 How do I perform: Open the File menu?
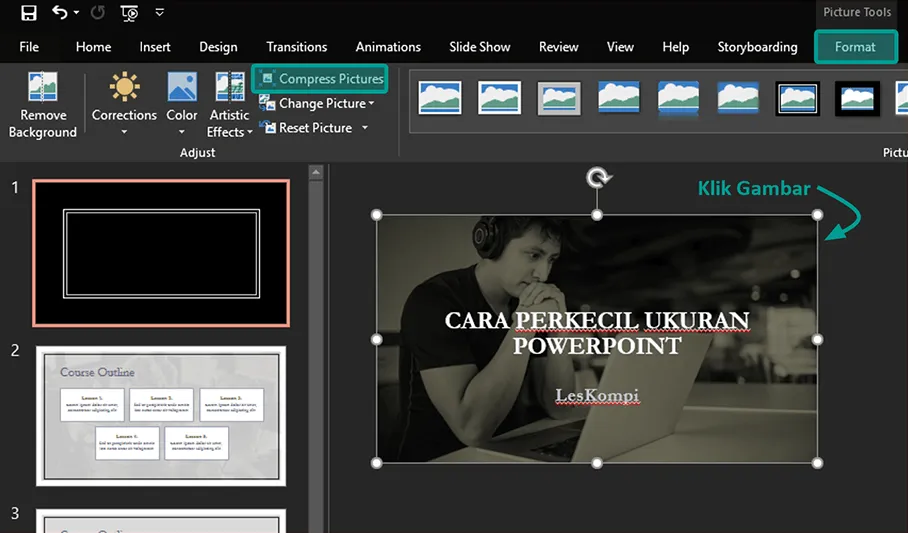click(x=29, y=47)
